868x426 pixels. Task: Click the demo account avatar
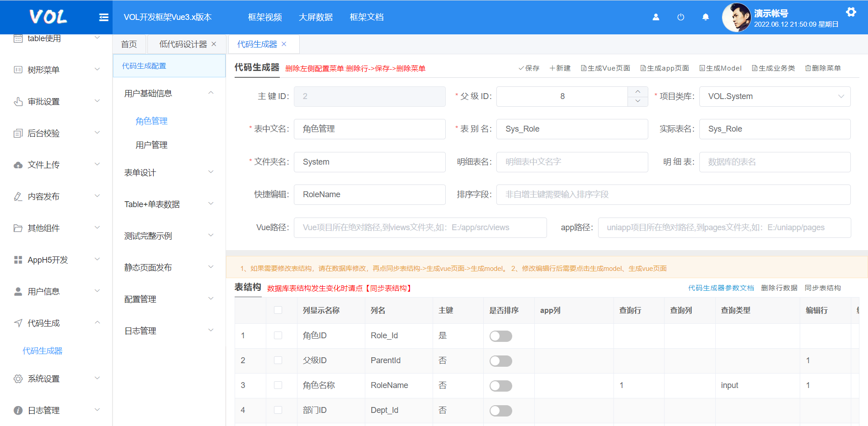coord(736,17)
